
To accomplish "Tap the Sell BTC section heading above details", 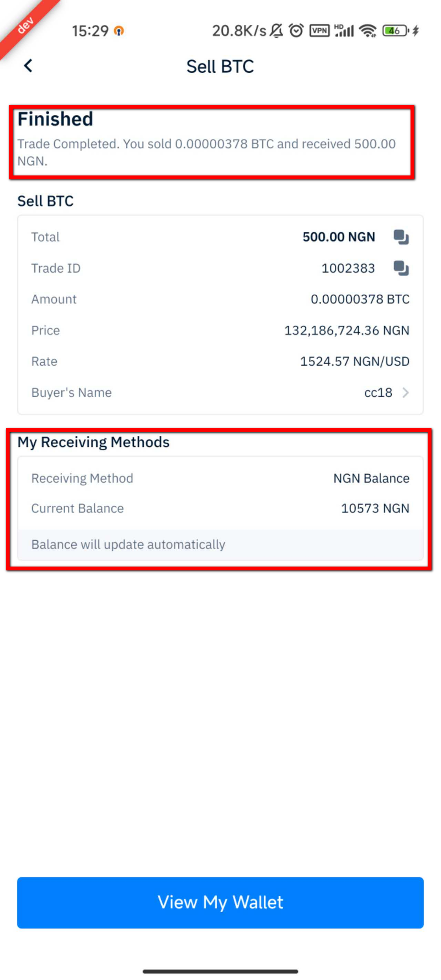I will pos(45,201).
